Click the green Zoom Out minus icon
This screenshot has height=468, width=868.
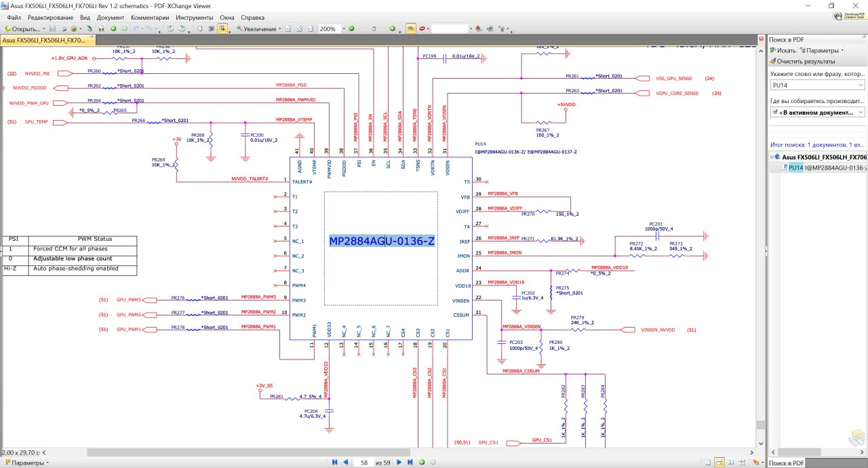click(x=351, y=29)
